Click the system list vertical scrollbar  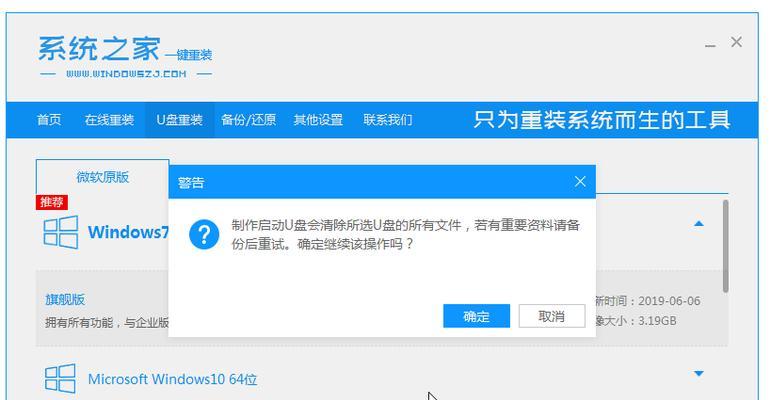pyautogui.click(x=725, y=245)
